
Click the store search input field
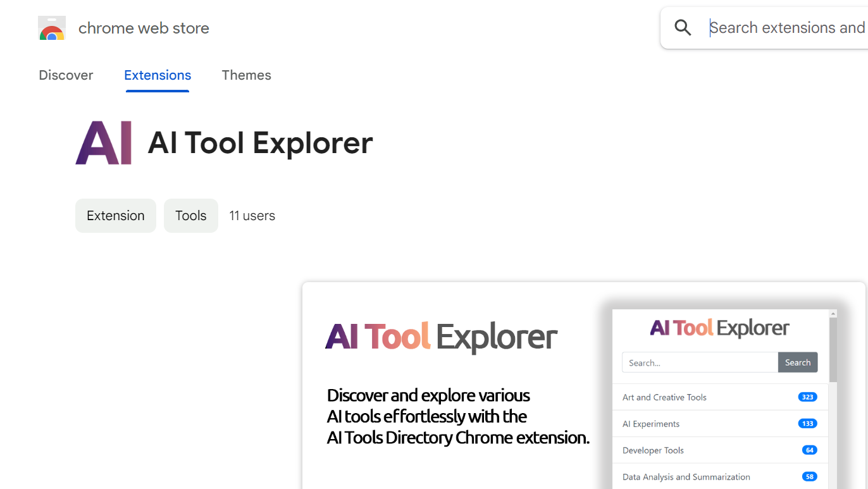click(x=788, y=27)
